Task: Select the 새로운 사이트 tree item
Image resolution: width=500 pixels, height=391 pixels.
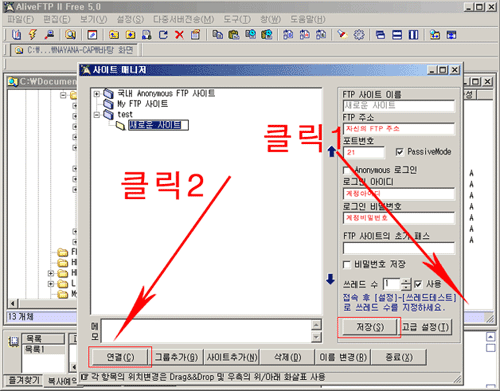Action: click(158, 125)
